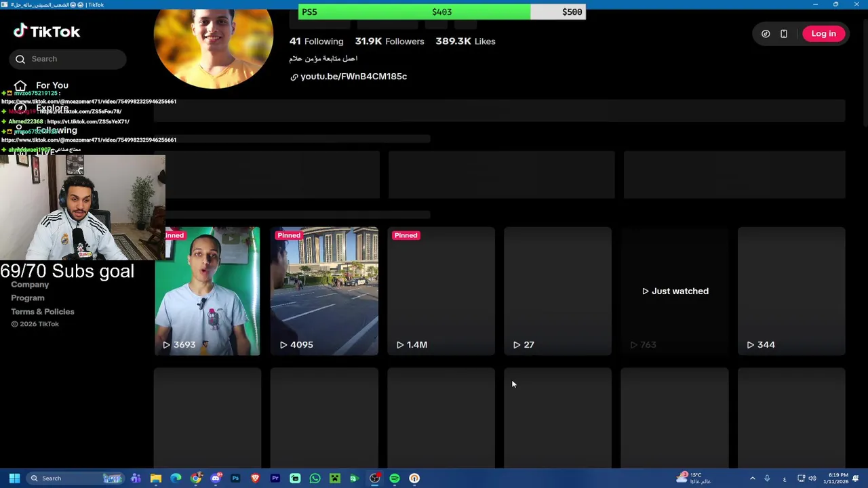The image size is (868, 488).
Task: View the 31.9K Followers list
Action: 389,41
